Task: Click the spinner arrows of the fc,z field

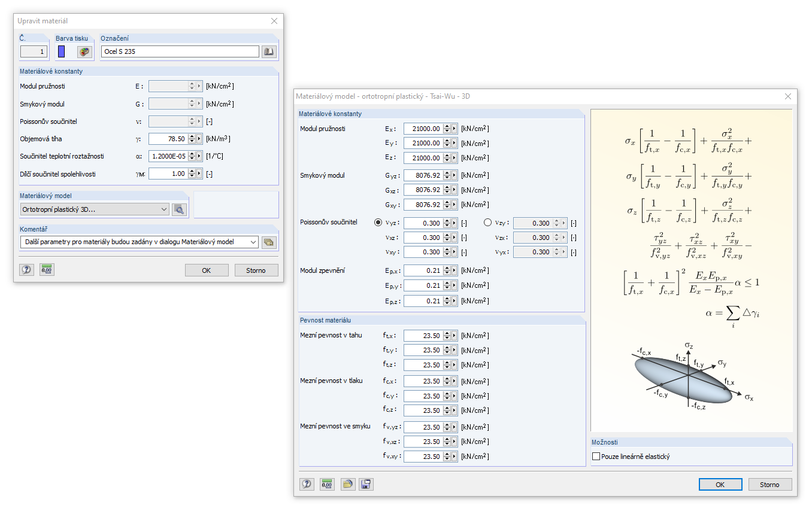Action: [447, 410]
